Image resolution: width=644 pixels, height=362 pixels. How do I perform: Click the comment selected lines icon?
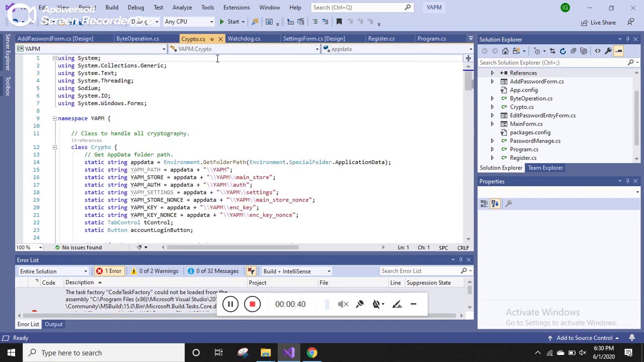pyautogui.click(x=315, y=22)
